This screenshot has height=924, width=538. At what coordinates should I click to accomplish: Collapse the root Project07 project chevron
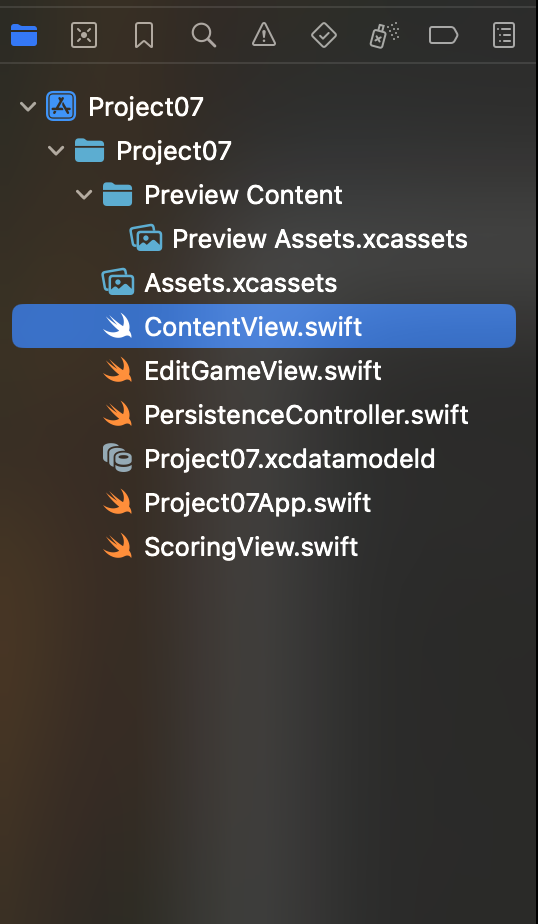point(28,107)
